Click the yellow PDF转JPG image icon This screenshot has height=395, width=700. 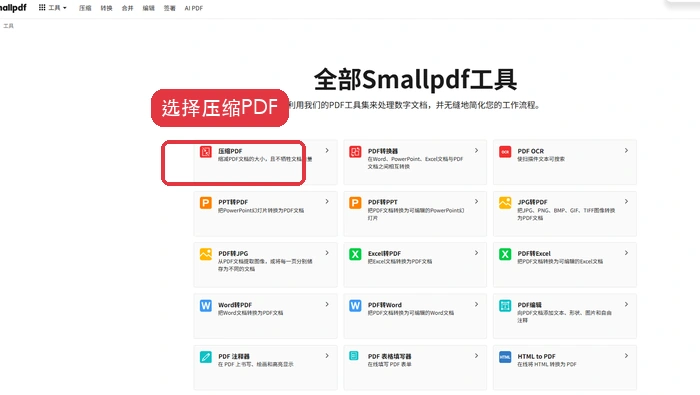205,254
